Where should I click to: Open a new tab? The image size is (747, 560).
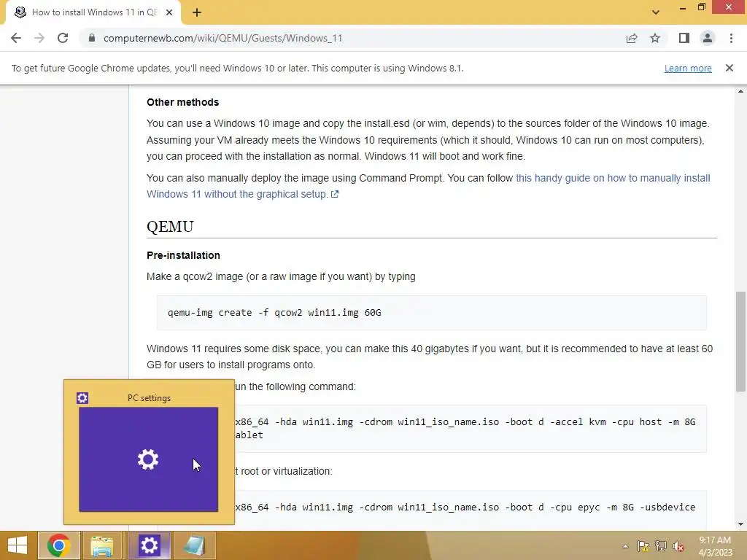pos(197,12)
